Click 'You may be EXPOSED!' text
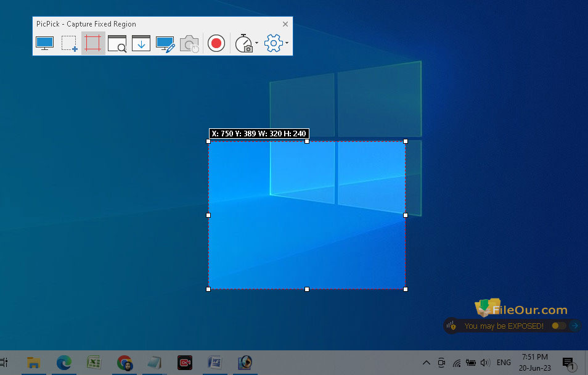 [x=504, y=326]
